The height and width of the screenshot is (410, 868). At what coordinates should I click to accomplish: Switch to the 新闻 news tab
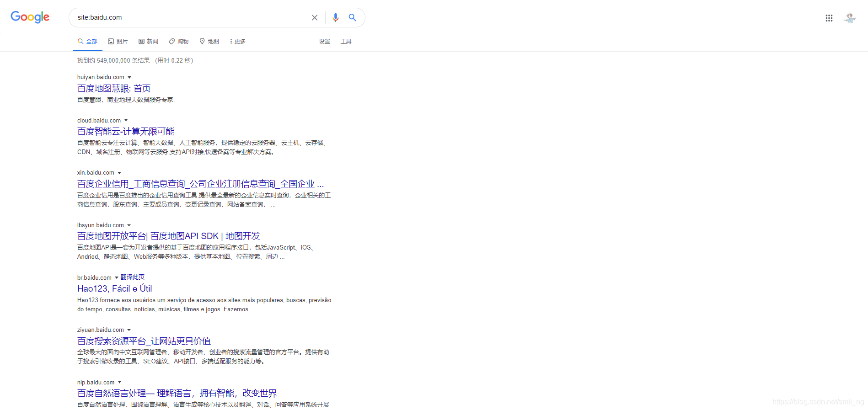(149, 42)
